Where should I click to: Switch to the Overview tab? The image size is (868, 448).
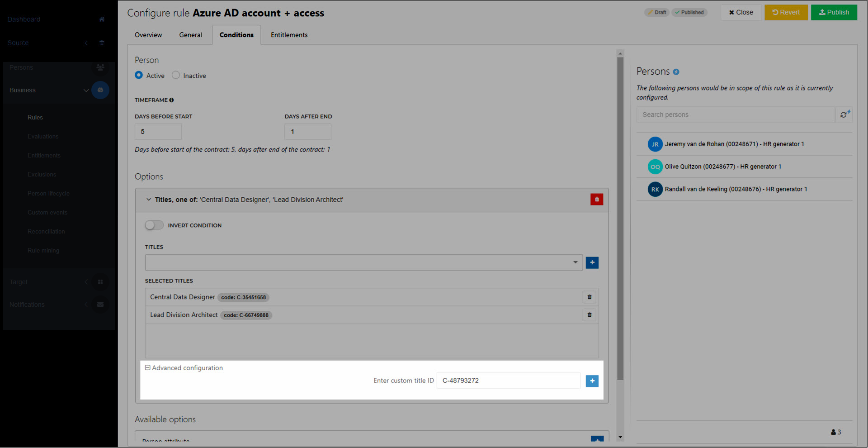pyautogui.click(x=148, y=35)
